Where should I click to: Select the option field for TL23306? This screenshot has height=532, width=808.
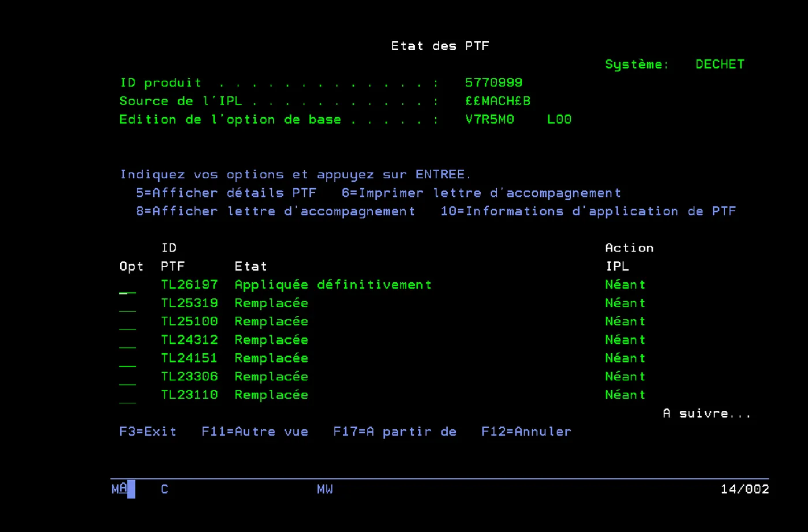point(128,377)
